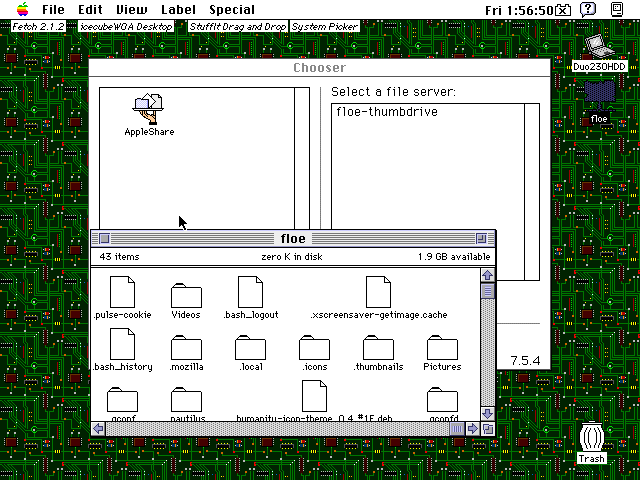Click the System Picker launcher tab
This screenshot has width=640, height=480.
tap(325, 27)
